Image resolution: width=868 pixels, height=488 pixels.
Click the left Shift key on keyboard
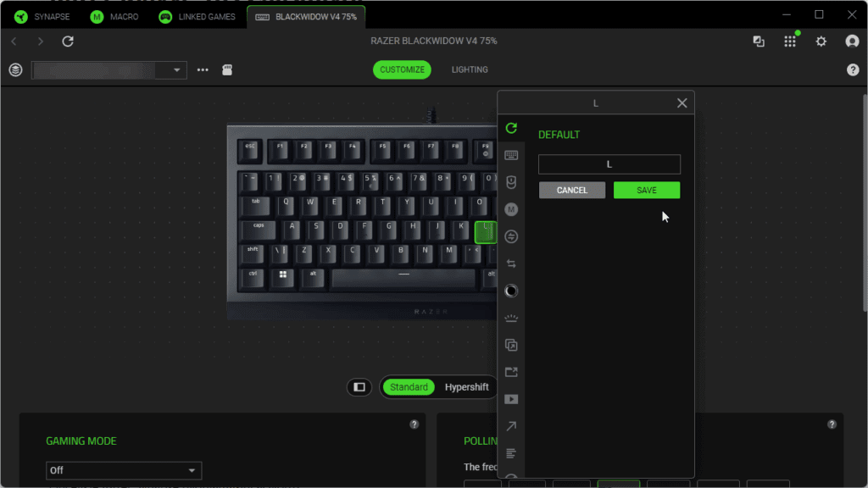click(x=253, y=254)
